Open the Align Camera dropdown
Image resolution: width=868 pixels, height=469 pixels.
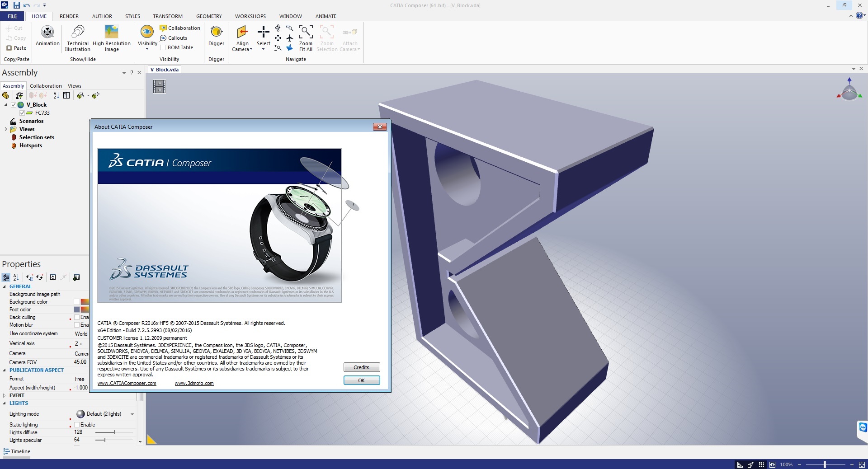[251, 50]
